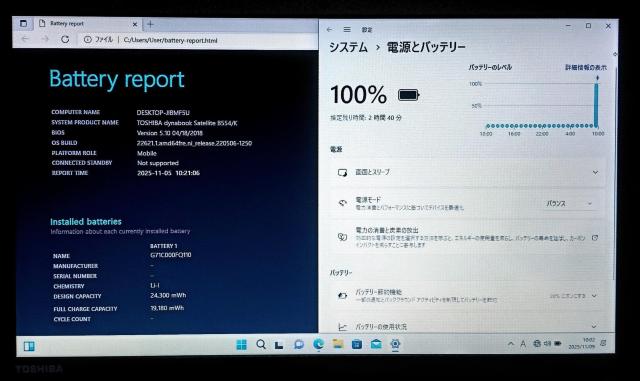Select the OS build 22621.1 text
Screen dimensions: 640x381
coord(194,143)
